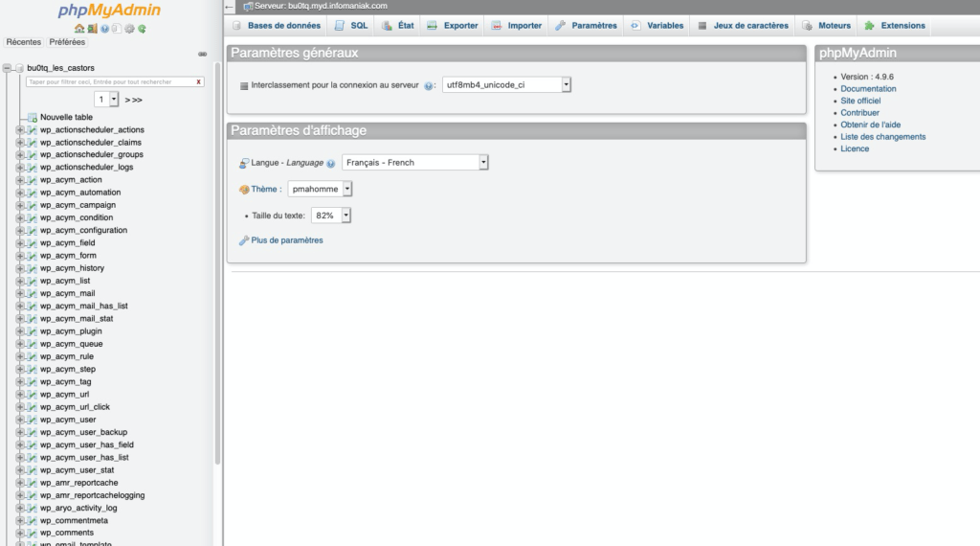Screen dimensions: 980x546
Task: Click the Nouvelle table icon
Action: click(33, 118)
